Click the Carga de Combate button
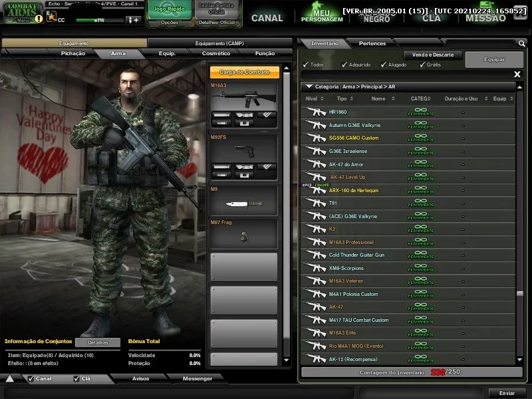Screen dimensions: 532x399 (244, 72)
